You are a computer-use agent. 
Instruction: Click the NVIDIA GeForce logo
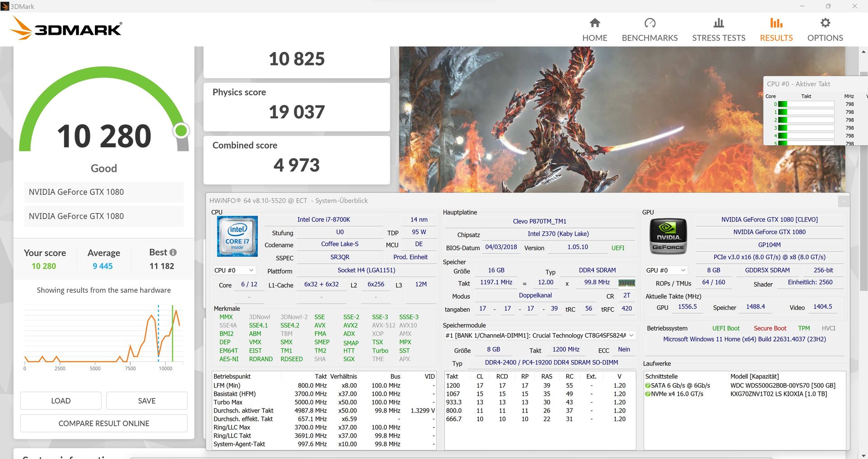click(x=668, y=236)
